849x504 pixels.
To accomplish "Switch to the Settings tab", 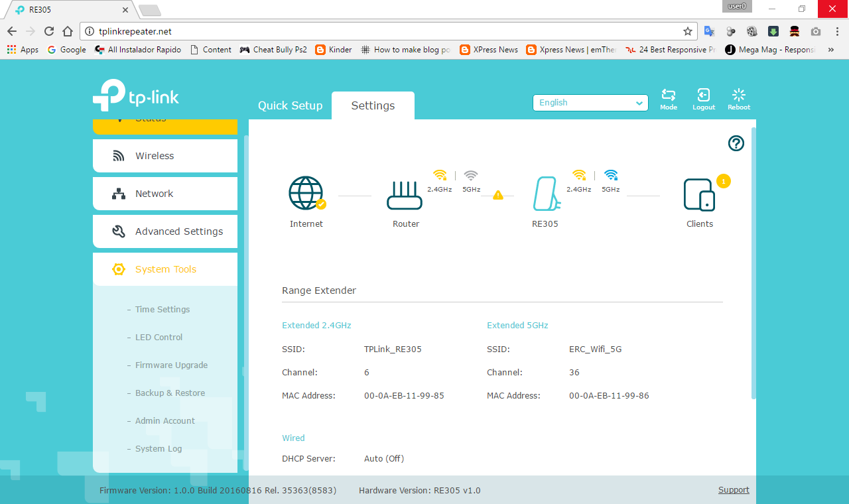I will click(x=373, y=105).
